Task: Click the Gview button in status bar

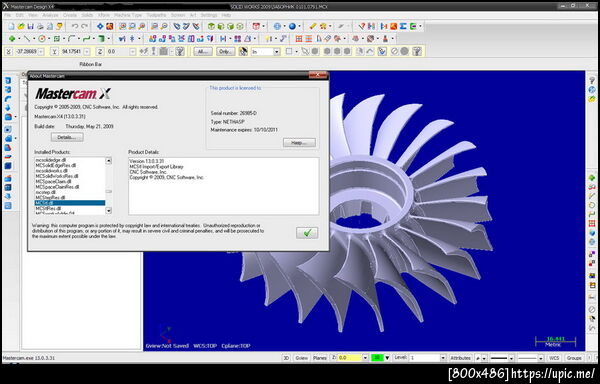Action: [x=302, y=358]
